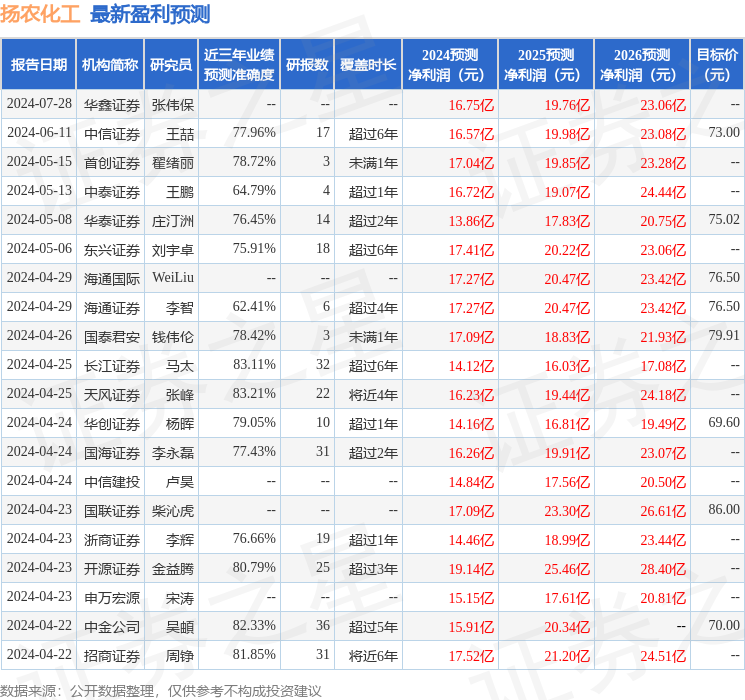Click the 覆盖时长 column header

pos(368,64)
